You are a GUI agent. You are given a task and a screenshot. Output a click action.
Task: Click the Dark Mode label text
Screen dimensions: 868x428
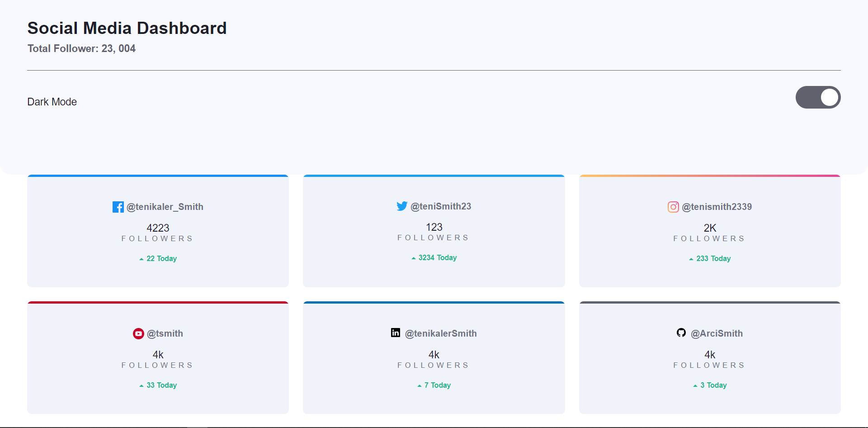point(52,101)
